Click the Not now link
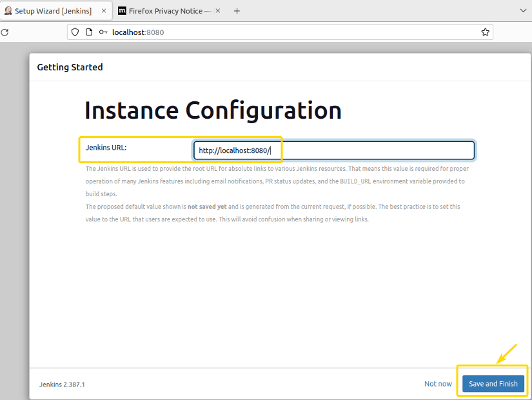532x400 pixels. tap(438, 384)
